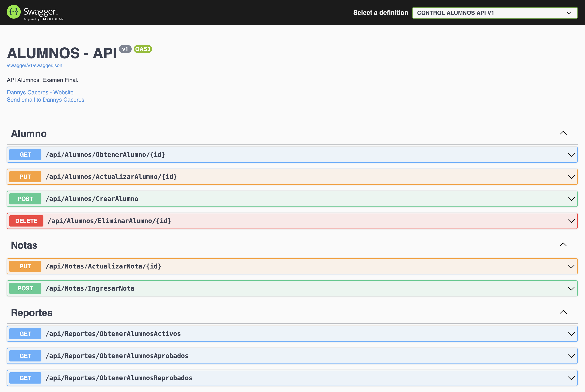Click DELETE badge for EliminarAlumno
Screen dimensions: 585x392
26,221
